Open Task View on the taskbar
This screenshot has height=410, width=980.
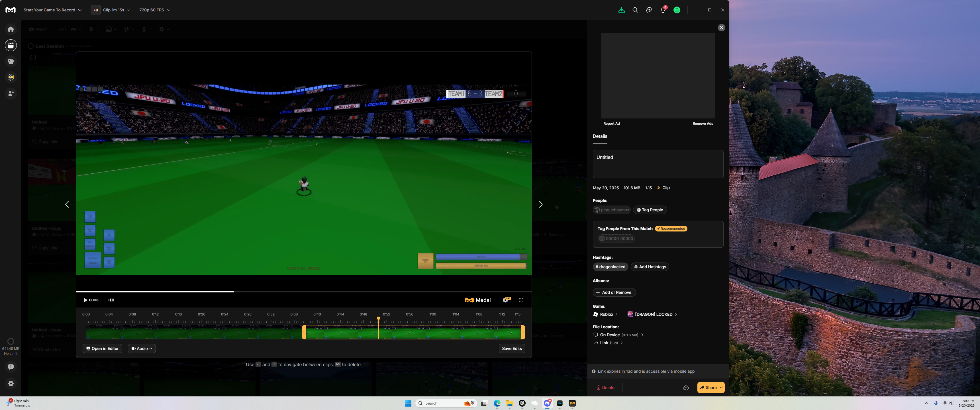(x=484, y=403)
